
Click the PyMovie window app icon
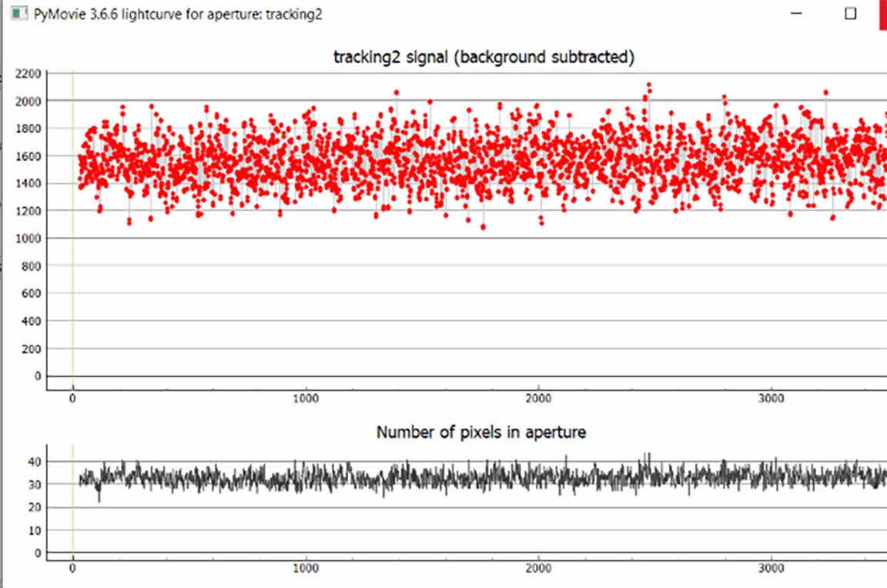pyautogui.click(x=18, y=14)
